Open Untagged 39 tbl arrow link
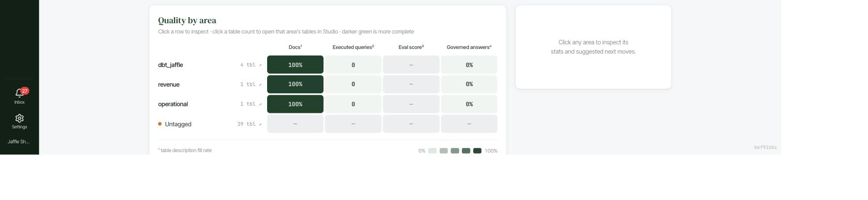Image resolution: width=868 pixels, height=200 pixels. pyautogui.click(x=250, y=124)
